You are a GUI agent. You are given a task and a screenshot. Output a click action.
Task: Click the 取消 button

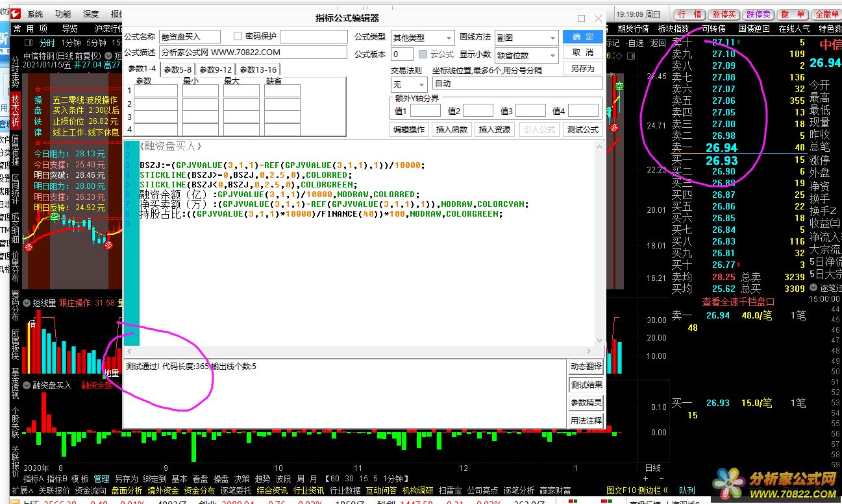click(x=582, y=53)
